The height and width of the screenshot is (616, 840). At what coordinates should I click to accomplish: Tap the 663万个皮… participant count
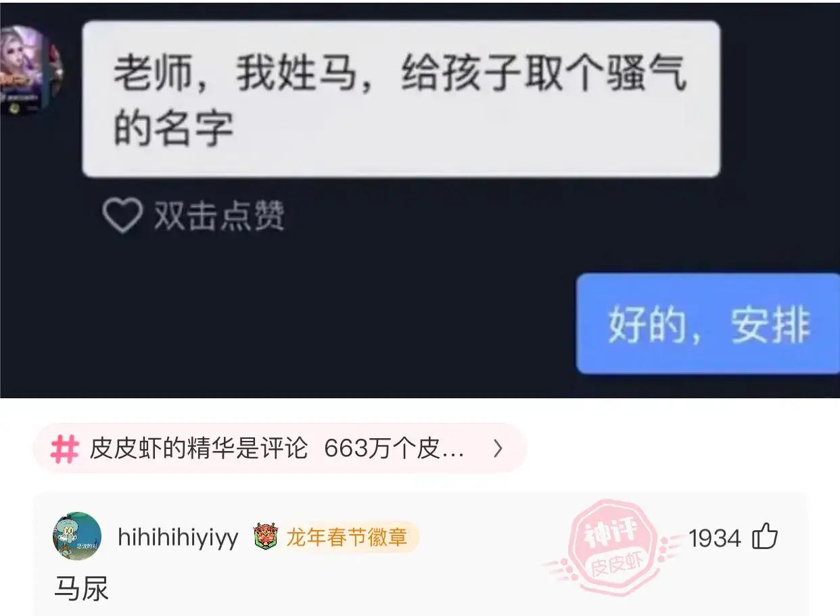pyautogui.click(x=394, y=449)
